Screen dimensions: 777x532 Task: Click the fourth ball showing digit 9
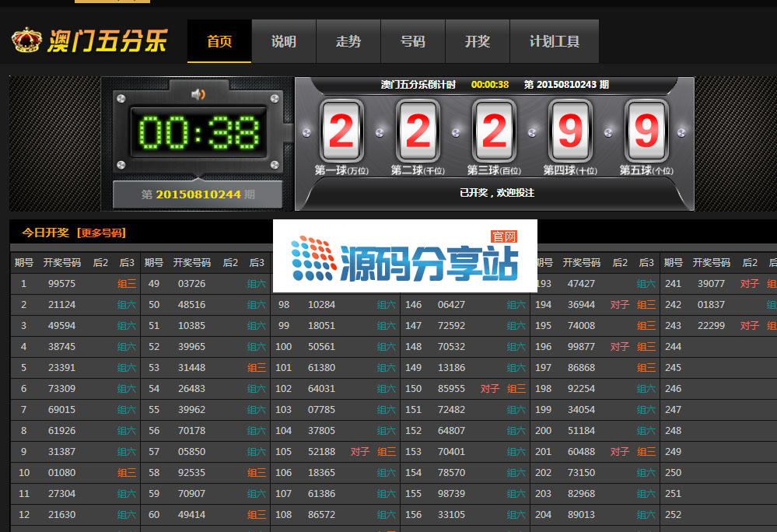coord(569,132)
